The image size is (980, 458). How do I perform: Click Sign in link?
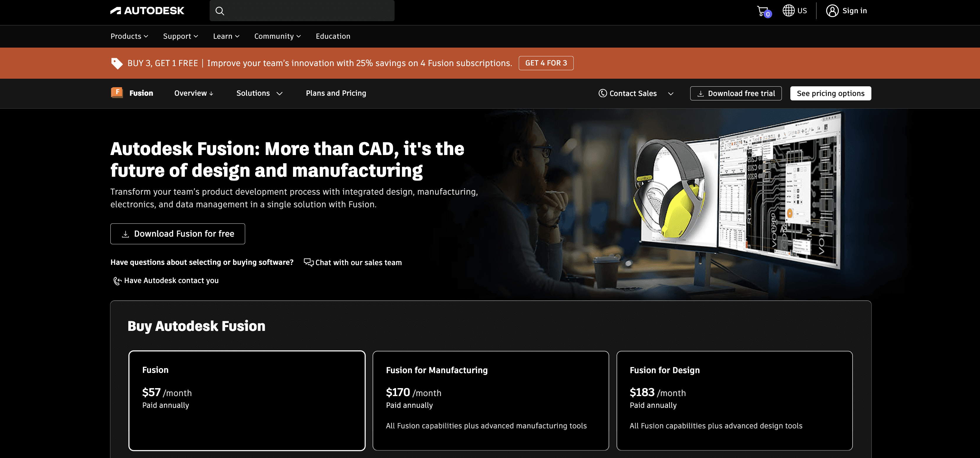coord(854,11)
